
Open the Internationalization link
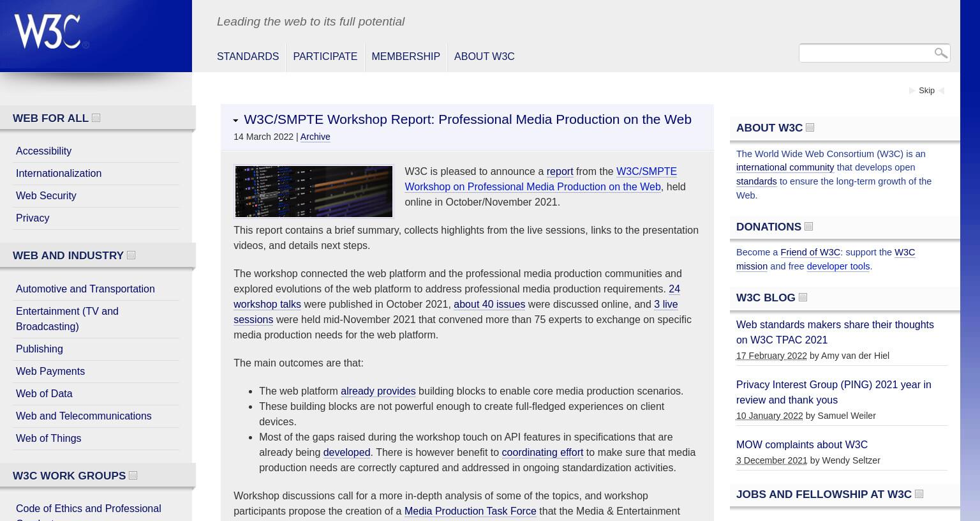(59, 174)
